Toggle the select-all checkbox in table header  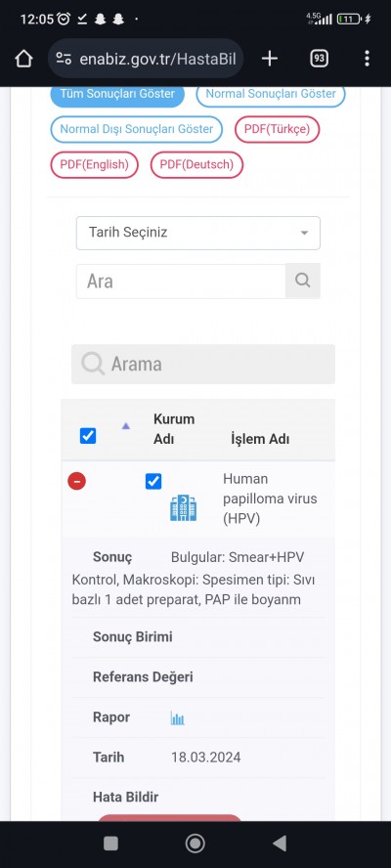(x=88, y=436)
